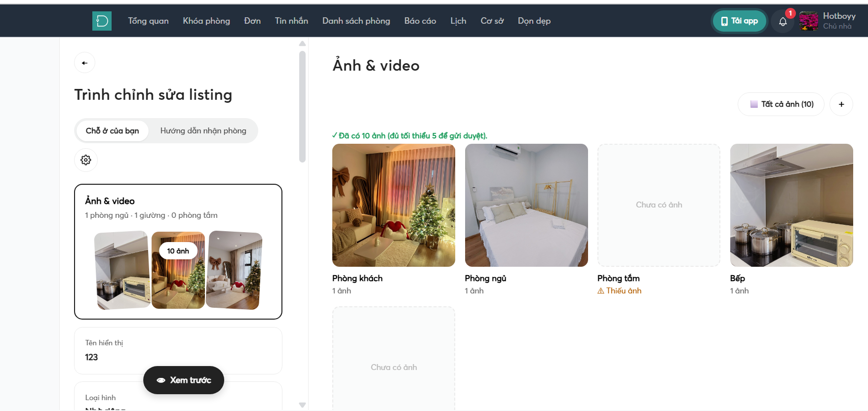
Task: Click right Christmas tree sidebar thumbnail
Action: pyautogui.click(x=234, y=270)
